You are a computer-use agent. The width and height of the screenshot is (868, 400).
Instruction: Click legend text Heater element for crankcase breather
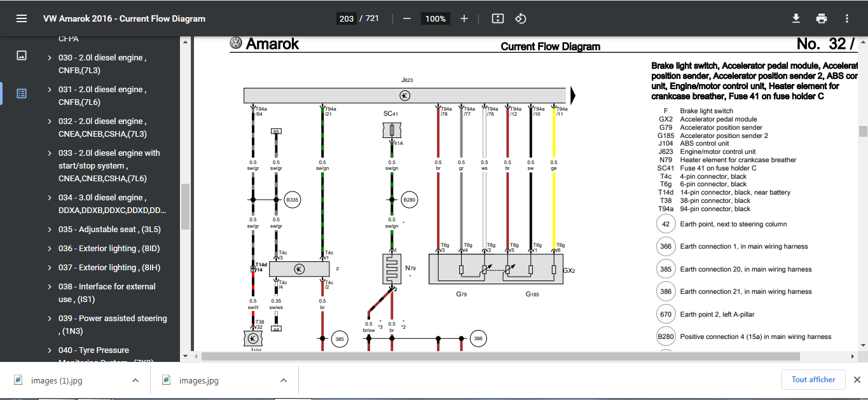[x=738, y=160]
